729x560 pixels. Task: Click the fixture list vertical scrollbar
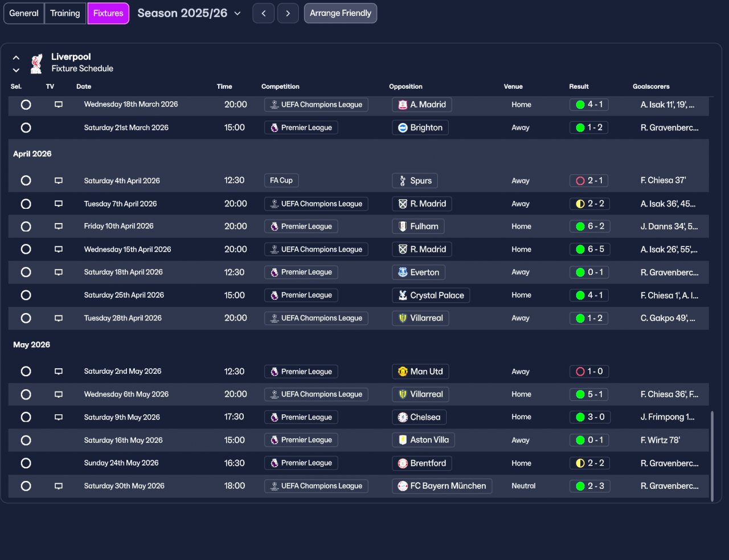(x=712, y=456)
